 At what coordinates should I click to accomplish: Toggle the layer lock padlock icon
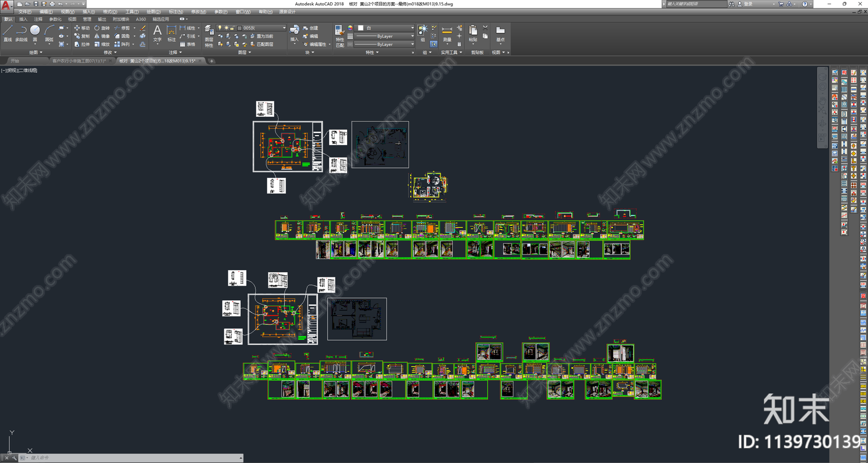232,28
